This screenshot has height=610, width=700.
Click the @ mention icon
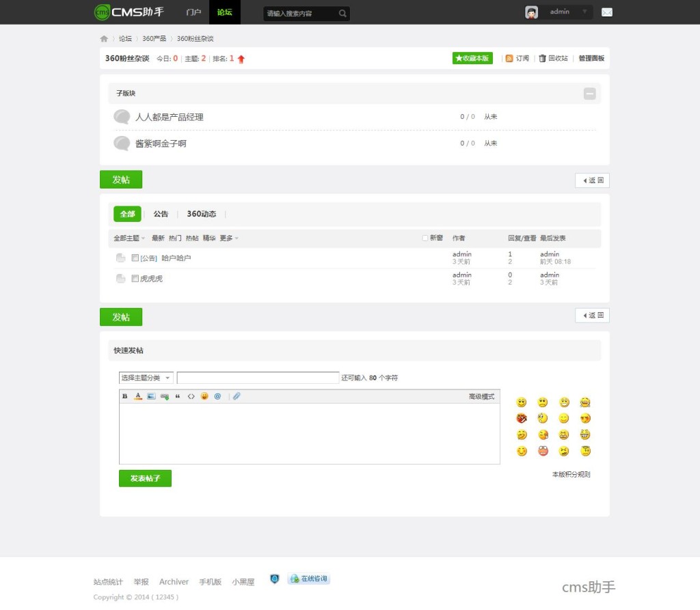(x=217, y=396)
